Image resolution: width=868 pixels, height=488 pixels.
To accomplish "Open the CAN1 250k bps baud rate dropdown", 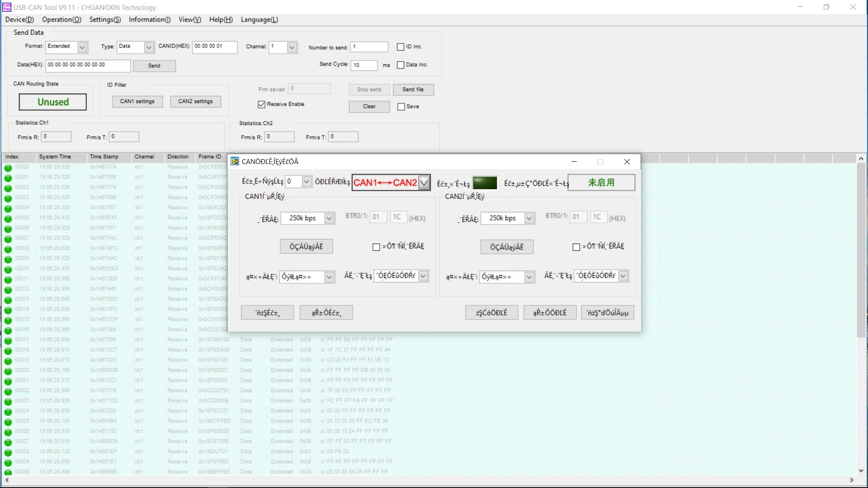I will pos(329,218).
